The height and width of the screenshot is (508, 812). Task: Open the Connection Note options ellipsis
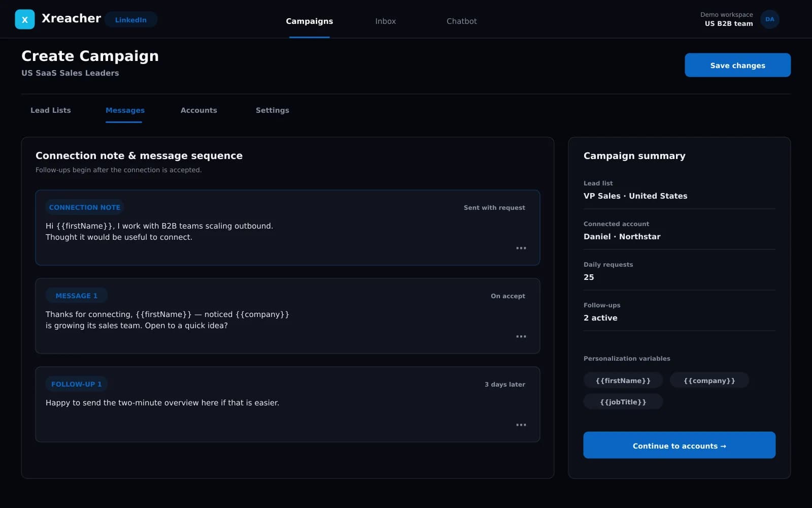click(521, 248)
